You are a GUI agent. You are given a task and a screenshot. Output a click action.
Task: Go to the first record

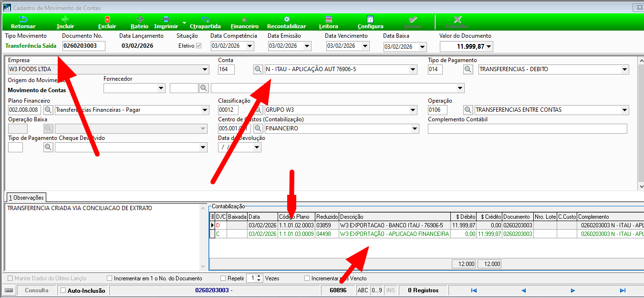tap(474, 290)
